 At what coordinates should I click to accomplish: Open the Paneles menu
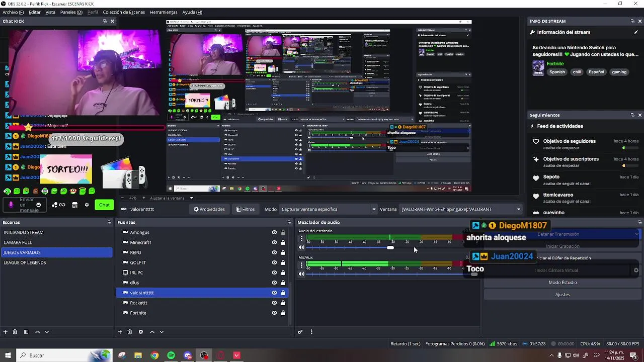coord(71,12)
